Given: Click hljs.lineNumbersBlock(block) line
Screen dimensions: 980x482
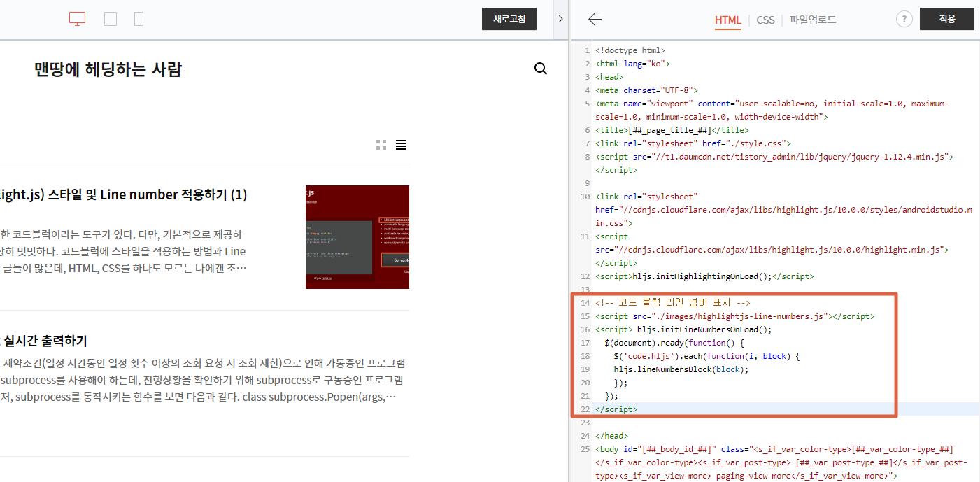Looking at the screenshot, I should (681, 369).
